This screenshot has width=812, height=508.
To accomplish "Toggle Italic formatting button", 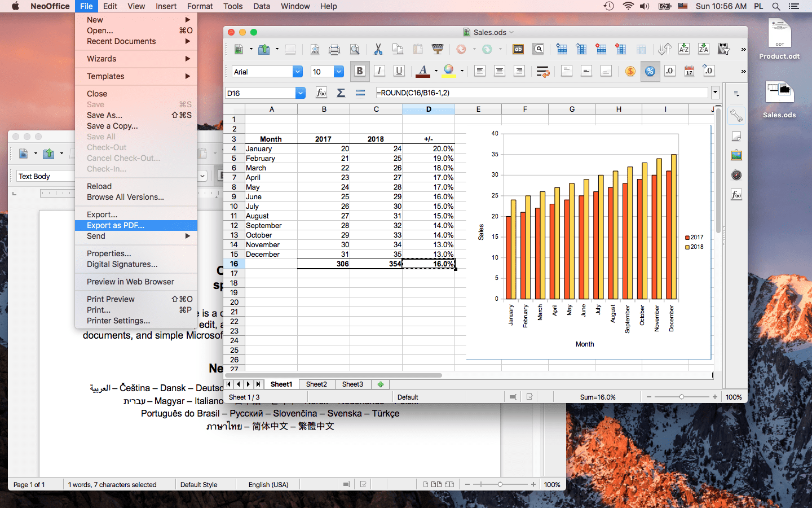I will [x=379, y=71].
